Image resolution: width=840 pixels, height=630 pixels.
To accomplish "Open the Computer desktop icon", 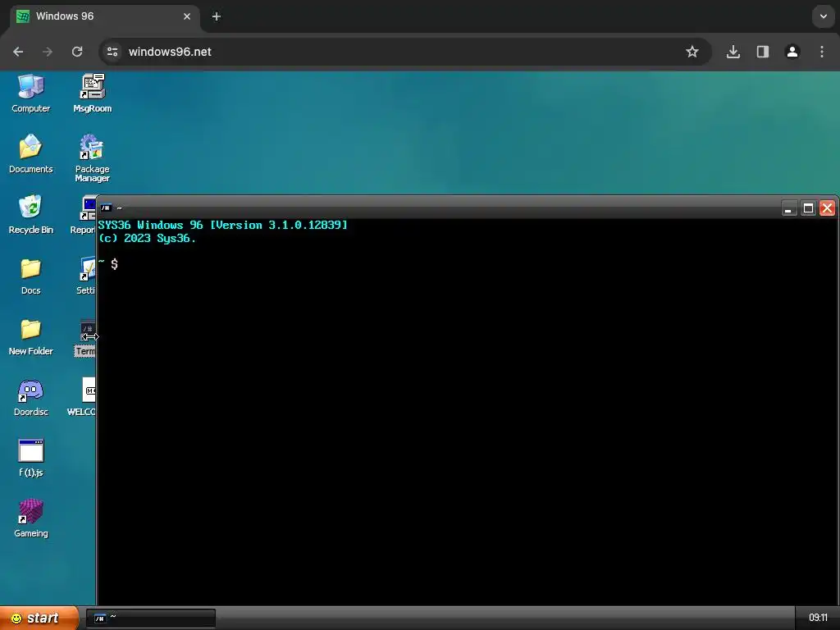I will [x=30, y=94].
